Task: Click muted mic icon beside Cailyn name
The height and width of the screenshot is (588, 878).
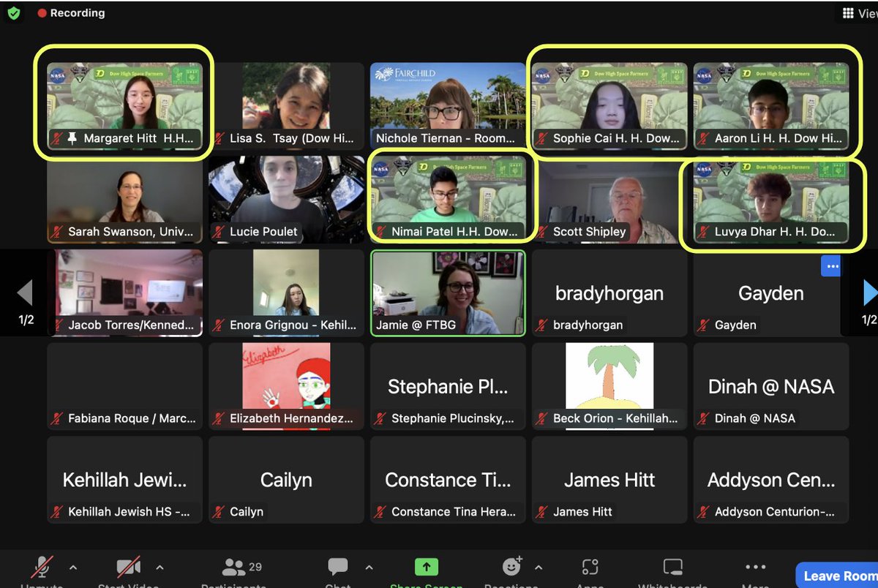Action: (x=219, y=512)
